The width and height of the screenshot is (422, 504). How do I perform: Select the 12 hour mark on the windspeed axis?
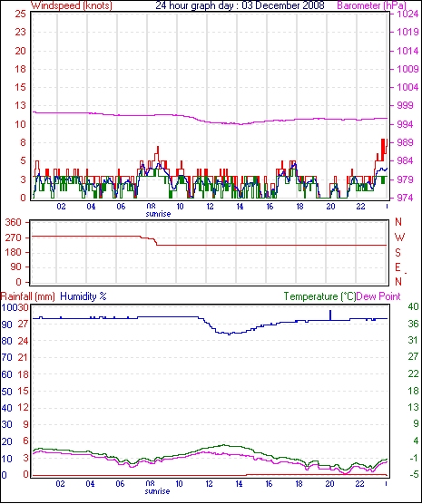(210, 206)
